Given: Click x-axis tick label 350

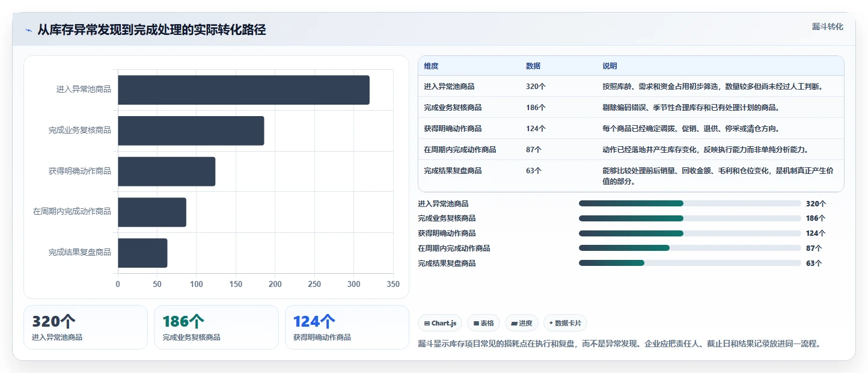Looking at the screenshot, I should pos(393,284).
